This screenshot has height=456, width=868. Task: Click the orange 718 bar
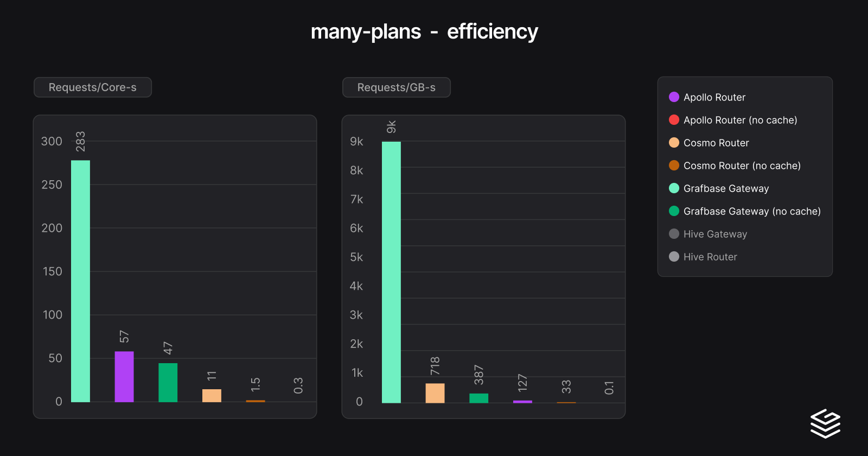tap(435, 393)
